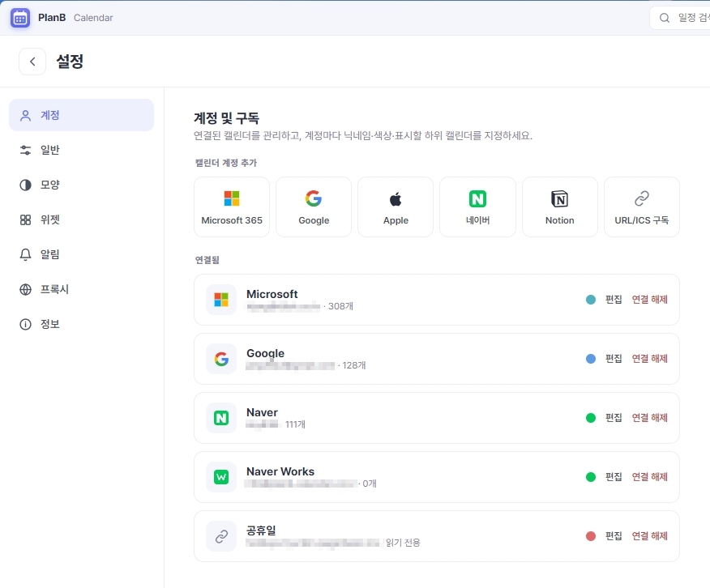710x588 pixels.
Task: Click the link icon of 공휴일 subscription
Action: 221,536
